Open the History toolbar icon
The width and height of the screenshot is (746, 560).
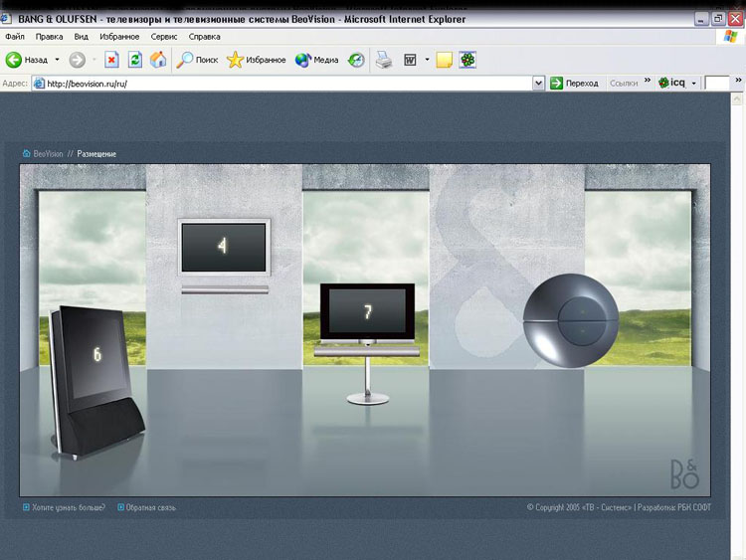[356, 60]
